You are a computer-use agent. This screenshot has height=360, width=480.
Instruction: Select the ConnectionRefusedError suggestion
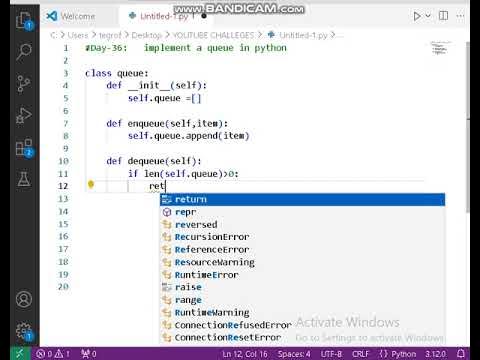tap(302, 325)
